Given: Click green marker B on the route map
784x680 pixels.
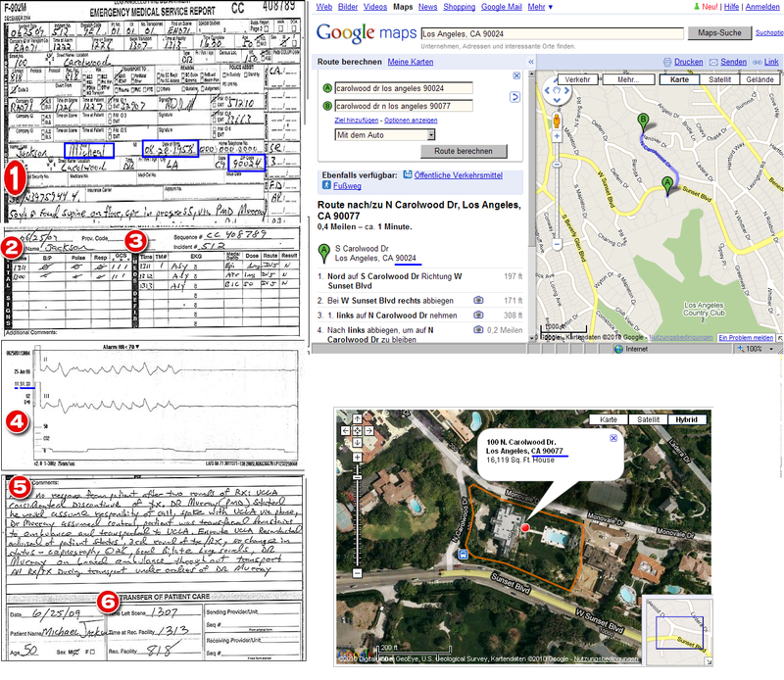Looking at the screenshot, I should tap(643, 121).
